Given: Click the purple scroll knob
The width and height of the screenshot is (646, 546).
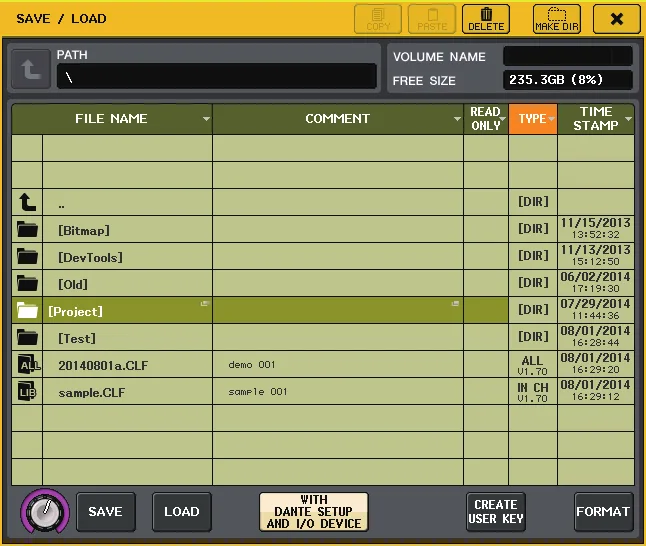Looking at the screenshot, I should pos(45,511).
